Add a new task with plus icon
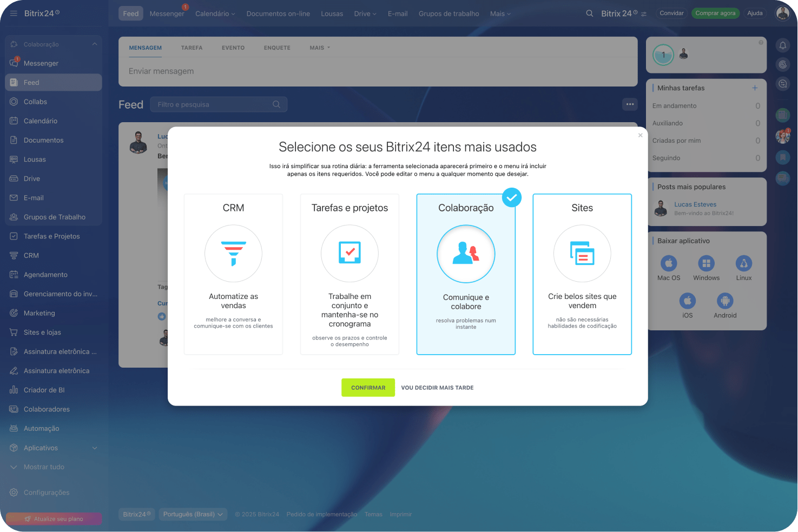The height and width of the screenshot is (532, 798). [x=755, y=88]
